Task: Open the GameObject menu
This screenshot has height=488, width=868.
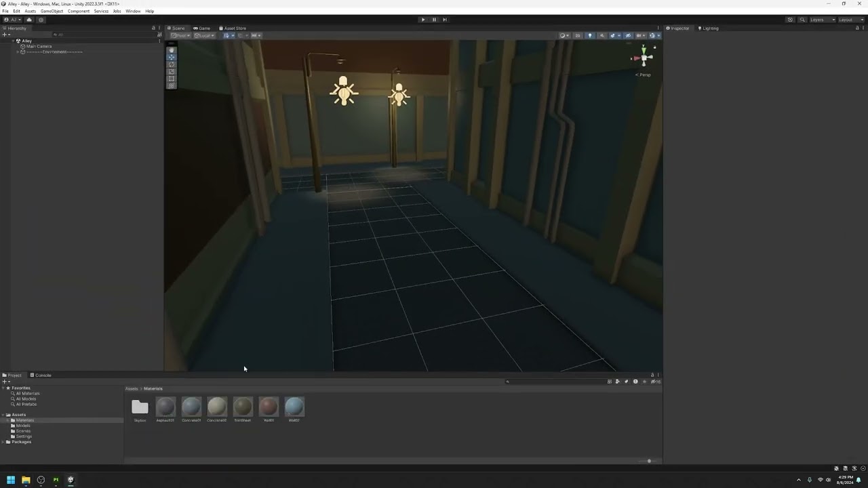Action: click(x=52, y=11)
